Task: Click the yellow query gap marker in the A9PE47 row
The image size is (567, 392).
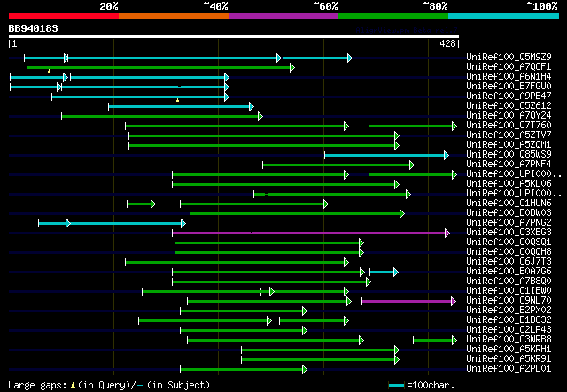Action: tap(177, 100)
